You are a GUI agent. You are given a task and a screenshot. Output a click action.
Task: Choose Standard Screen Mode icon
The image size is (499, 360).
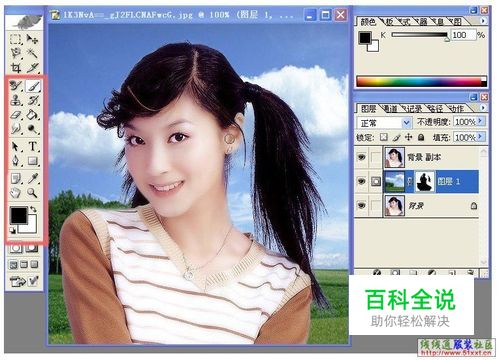(x=14, y=265)
